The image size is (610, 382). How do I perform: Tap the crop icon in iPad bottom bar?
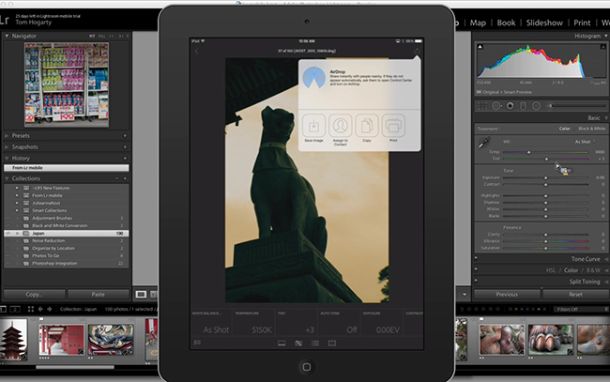tap(332, 343)
